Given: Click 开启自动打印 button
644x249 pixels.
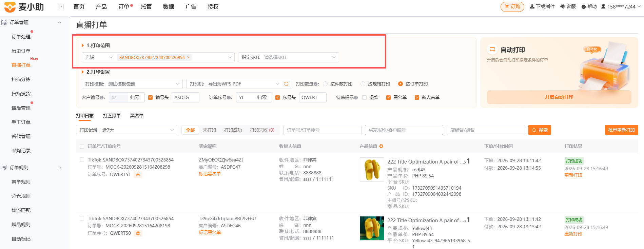Looking at the screenshot, I should [x=559, y=97].
